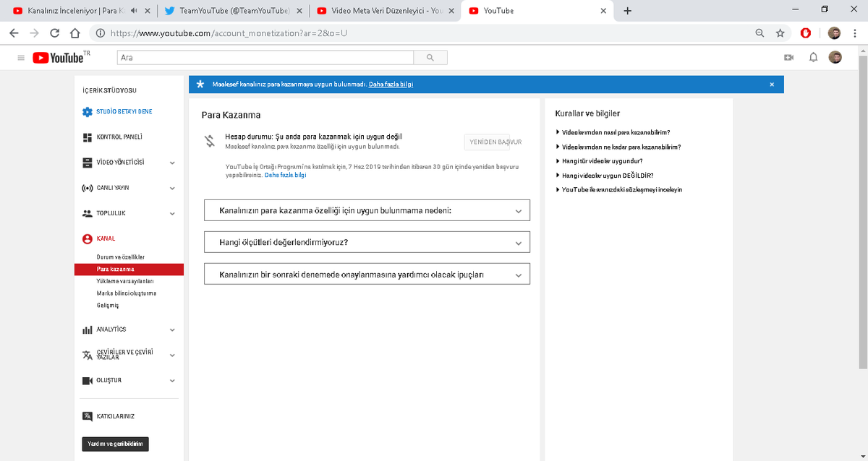Image resolution: width=868 pixels, height=461 pixels.
Task: Expand Oluştur submenu chevron
Action: [x=172, y=381]
